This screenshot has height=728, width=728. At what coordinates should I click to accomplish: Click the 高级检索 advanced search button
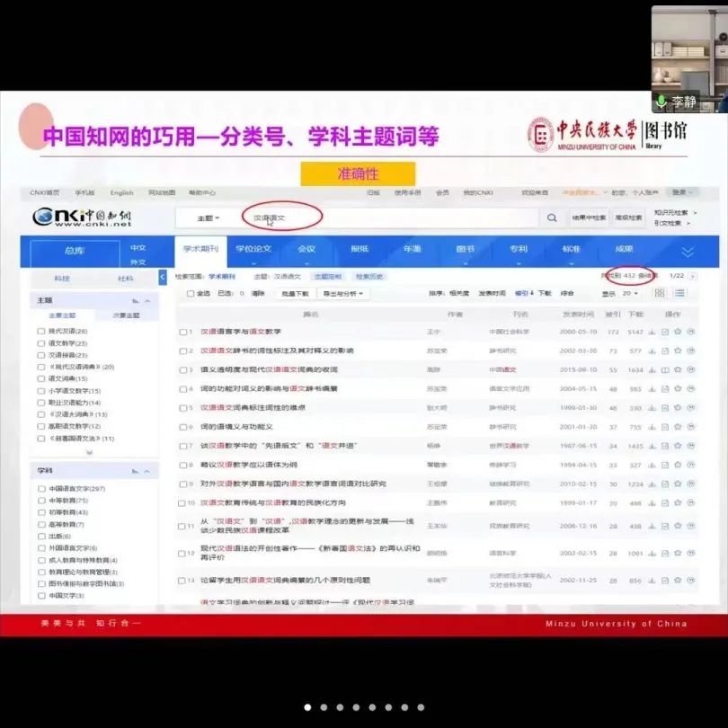coord(629,218)
